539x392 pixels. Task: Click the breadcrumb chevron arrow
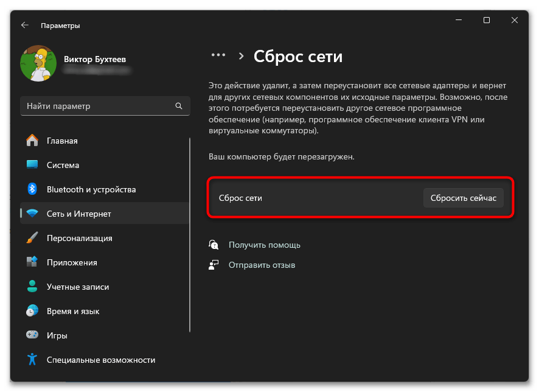pos(242,56)
